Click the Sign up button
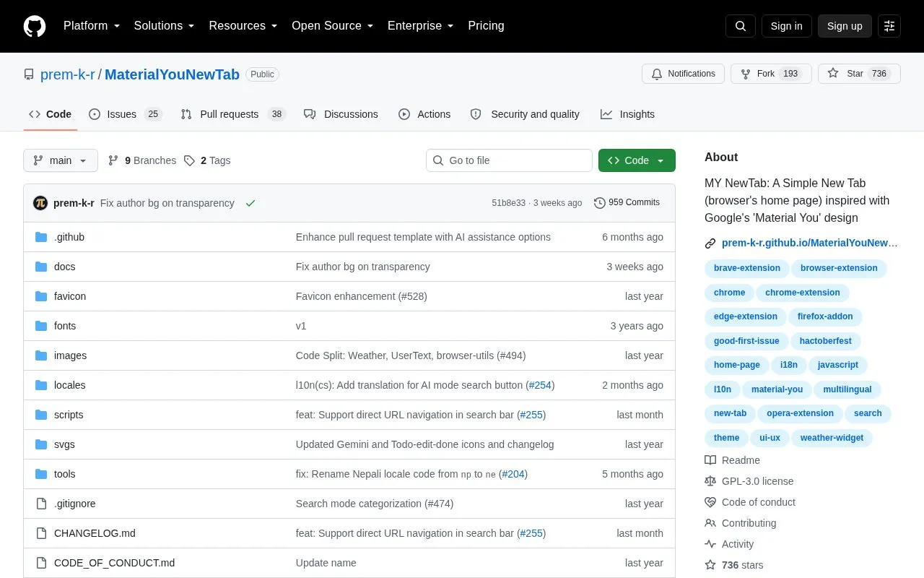The image size is (924, 578). (845, 26)
